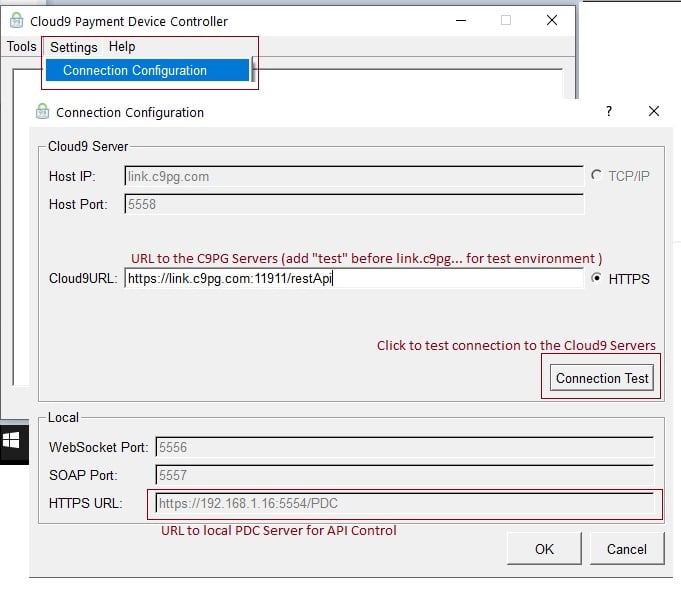Click the "Cloud9URL:" label
This screenshot has width=681, height=592.
(83, 278)
